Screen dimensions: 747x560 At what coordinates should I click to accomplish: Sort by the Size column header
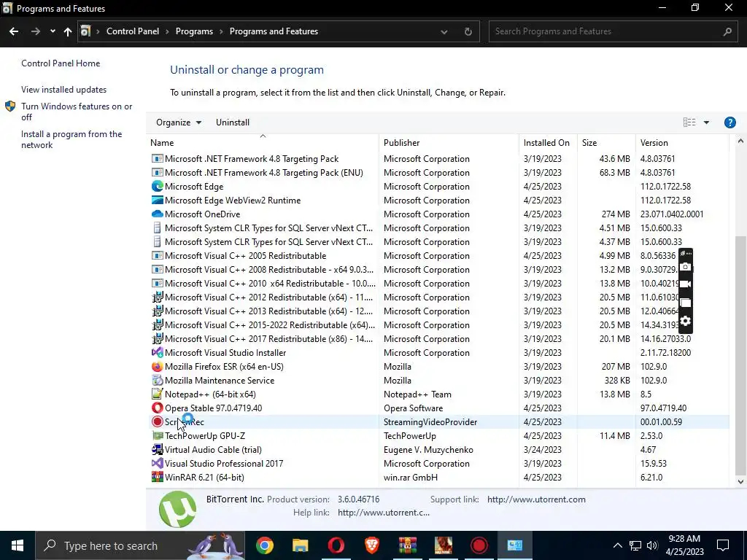[x=606, y=142]
